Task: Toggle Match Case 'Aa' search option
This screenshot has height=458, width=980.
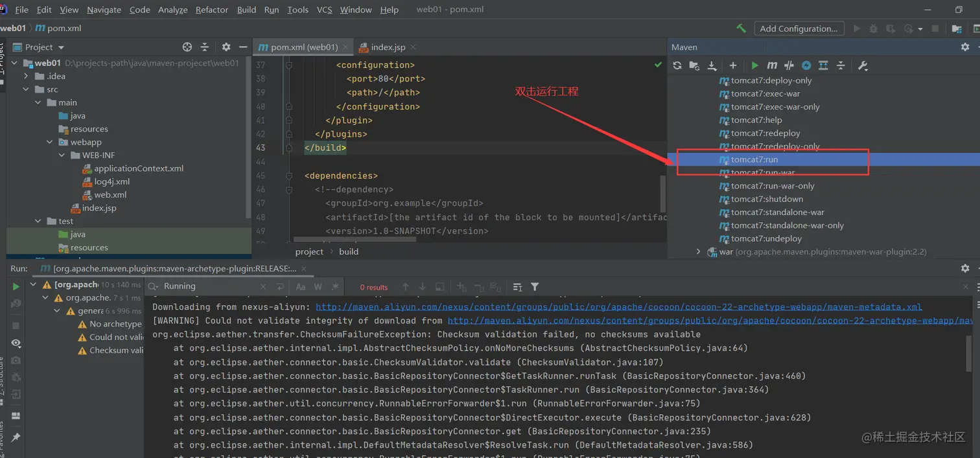Action: [x=301, y=286]
